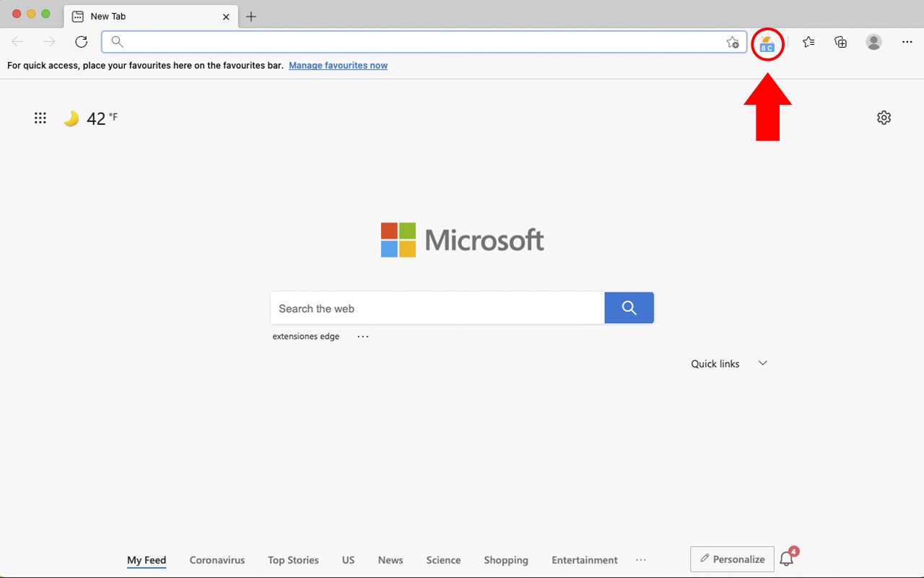Open Manage favourites now link
Screen dimensions: 924x578
point(338,65)
